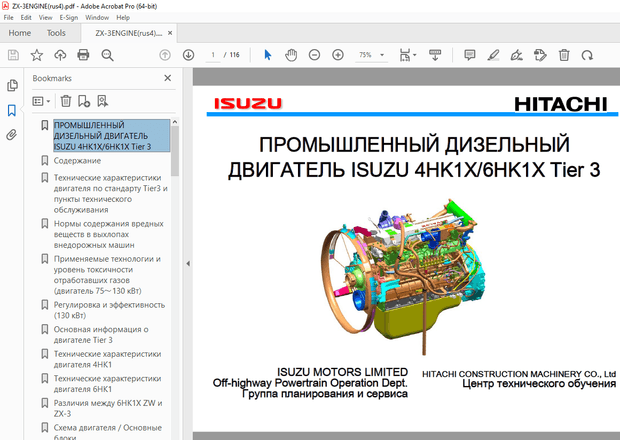Open Page Thumbnails panel
This screenshot has height=440, width=620.
pyautogui.click(x=12, y=85)
